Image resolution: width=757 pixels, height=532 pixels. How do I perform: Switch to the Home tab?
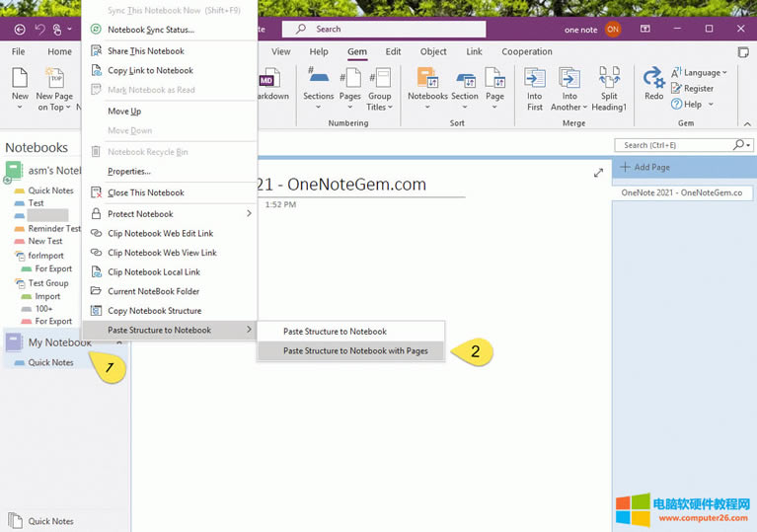pos(59,51)
